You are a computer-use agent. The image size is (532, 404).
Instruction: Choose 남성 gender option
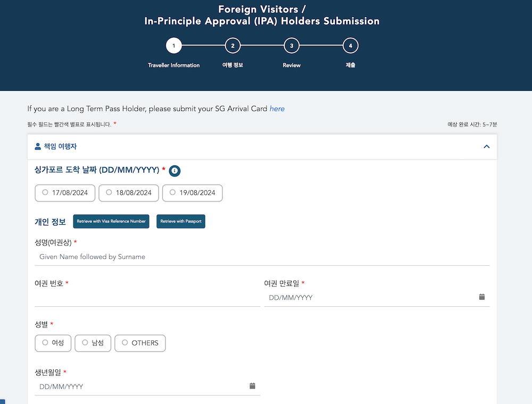(x=93, y=343)
